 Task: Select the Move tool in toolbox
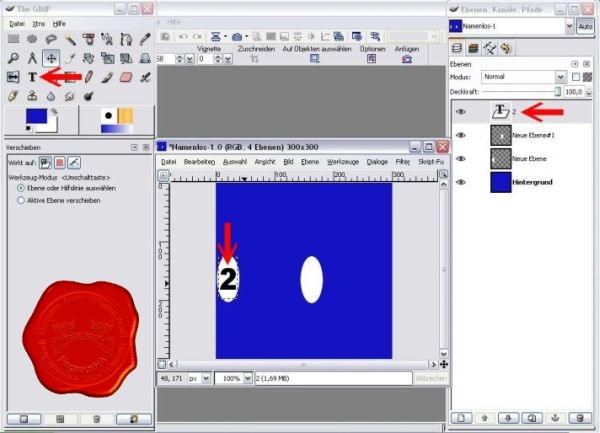pyautogui.click(x=51, y=58)
